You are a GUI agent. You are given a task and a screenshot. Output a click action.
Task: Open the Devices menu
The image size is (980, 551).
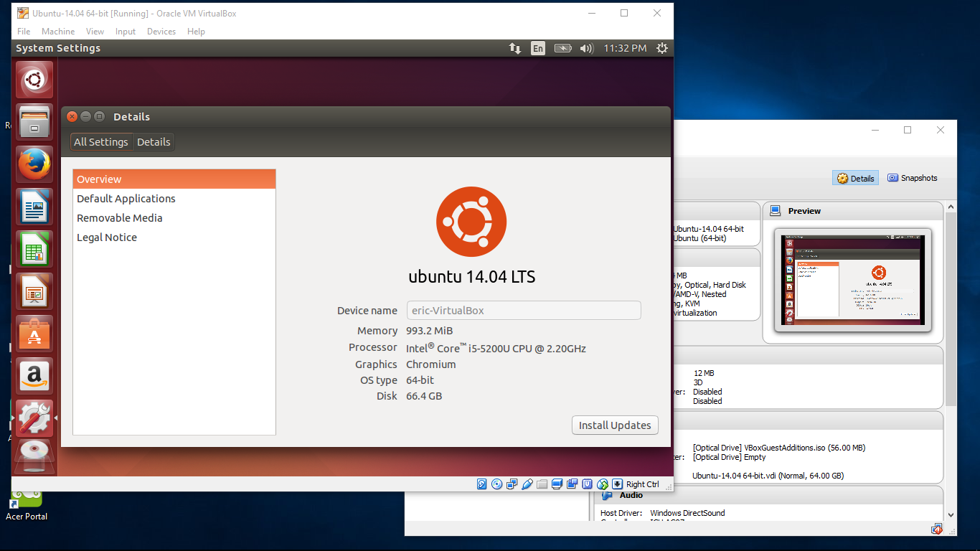pyautogui.click(x=161, y=31)
